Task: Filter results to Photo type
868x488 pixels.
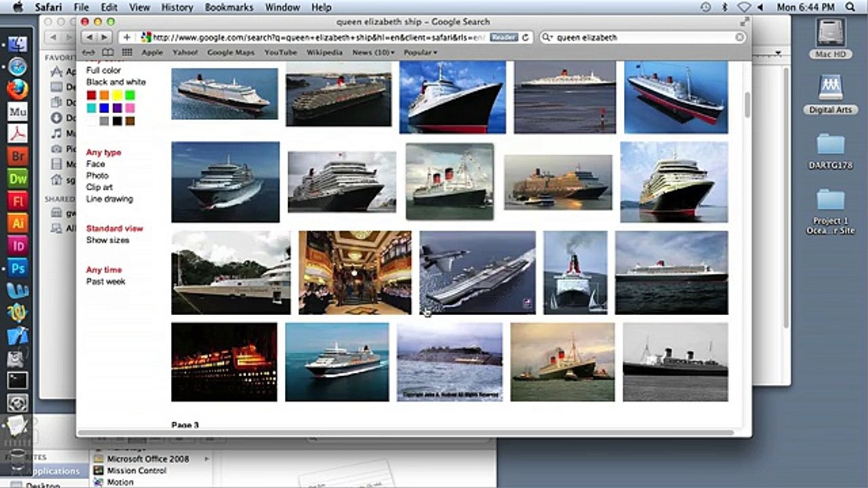Action: point(98,176)
